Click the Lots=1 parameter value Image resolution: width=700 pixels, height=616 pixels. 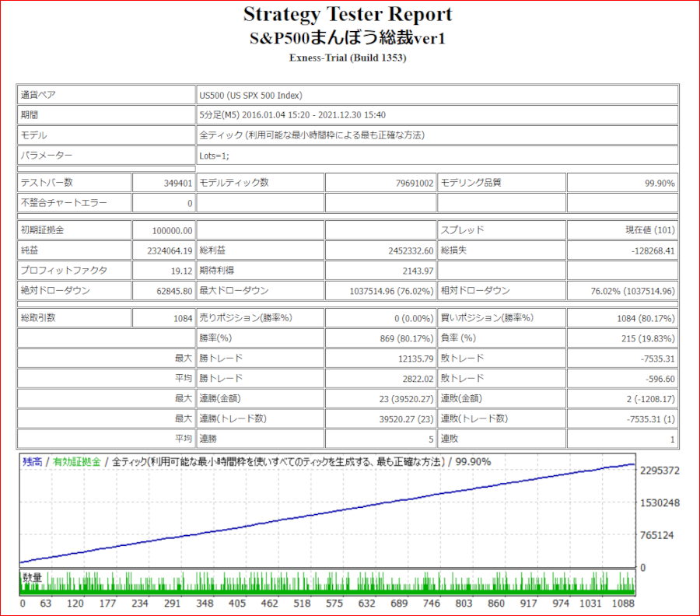pos(214,155)
